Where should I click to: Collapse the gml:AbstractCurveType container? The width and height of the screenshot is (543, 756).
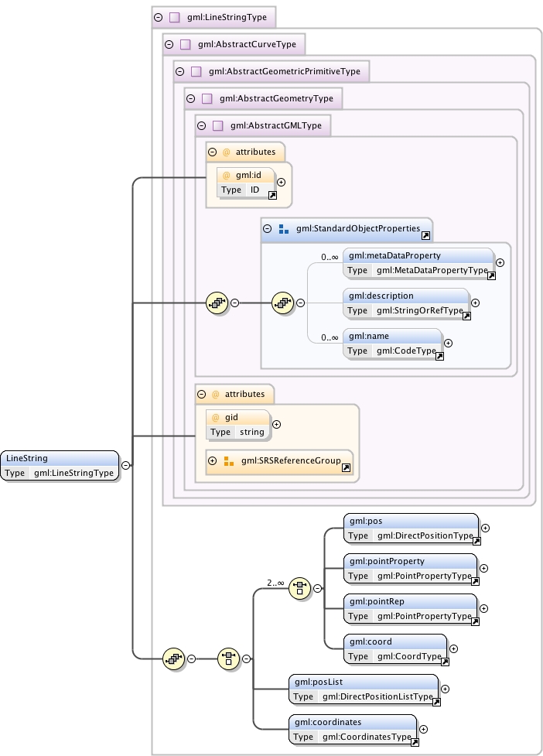tap(169, 44)
